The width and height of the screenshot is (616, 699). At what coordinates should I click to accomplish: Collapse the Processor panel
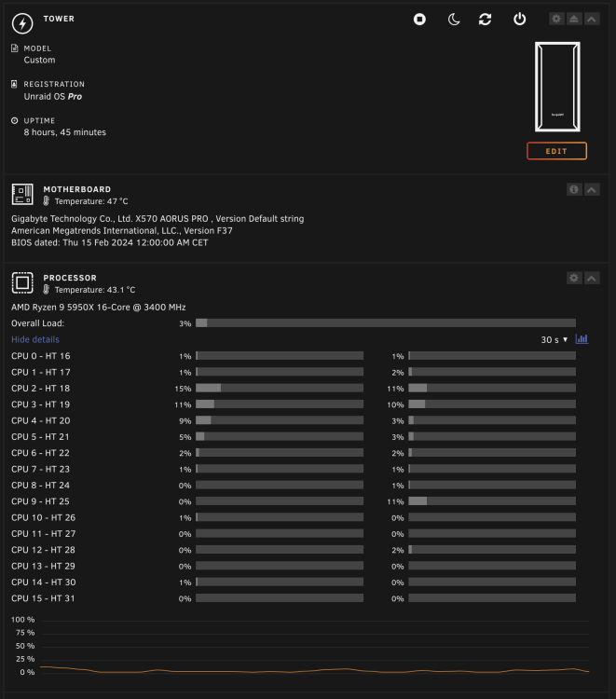tap(592, 278)
